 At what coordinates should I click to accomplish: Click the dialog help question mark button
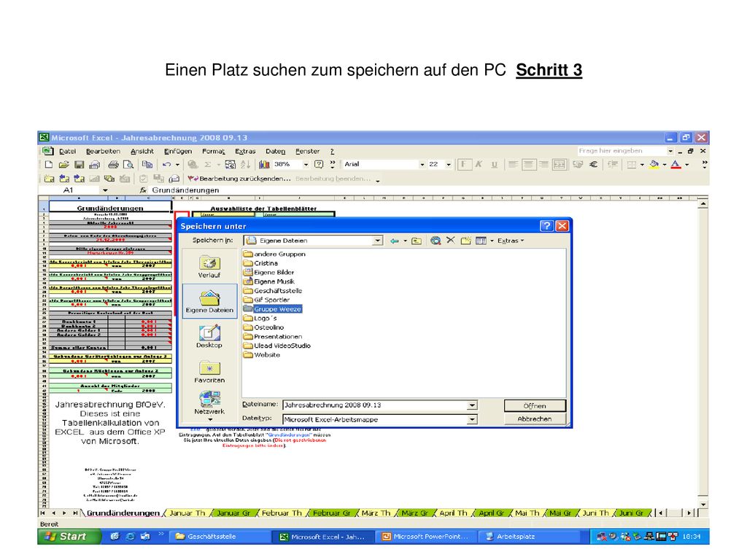546,226
